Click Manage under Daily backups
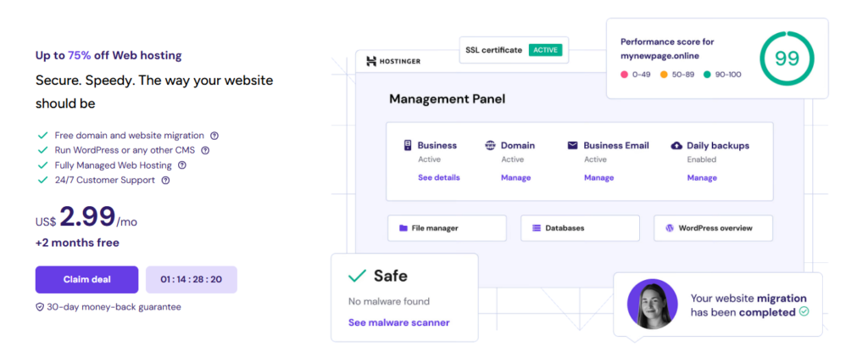 (702, 177)
